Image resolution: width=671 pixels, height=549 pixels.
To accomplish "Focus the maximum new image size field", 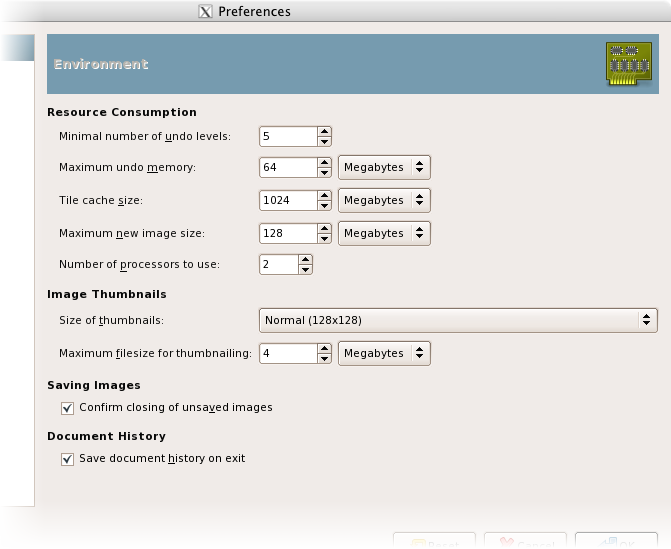I will (289, 233).
